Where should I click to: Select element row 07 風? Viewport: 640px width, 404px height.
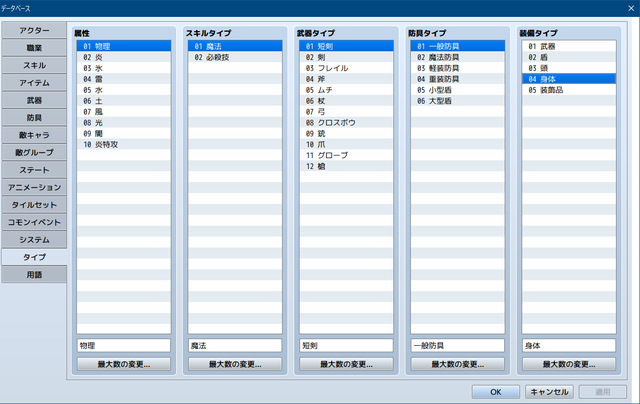[x=124, y=112]
